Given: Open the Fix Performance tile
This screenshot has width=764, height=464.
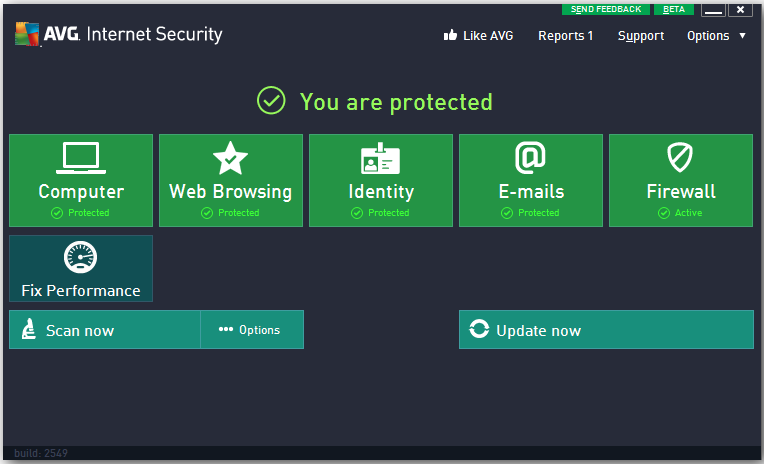Looking at the screenshot, I should point(81,269).
